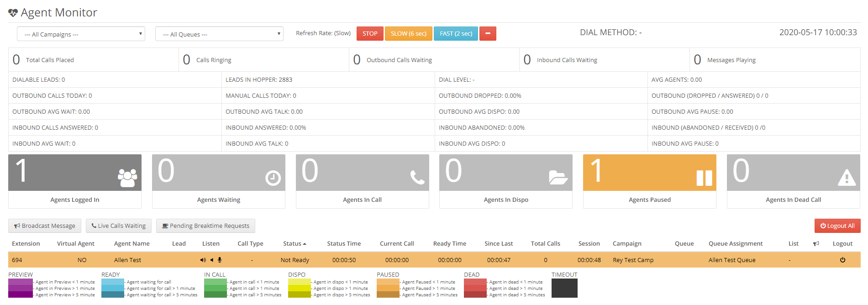Click the Total Calls Placed counter
The width and height of the screenshot is (868, 305).
[x=94, y=60]
